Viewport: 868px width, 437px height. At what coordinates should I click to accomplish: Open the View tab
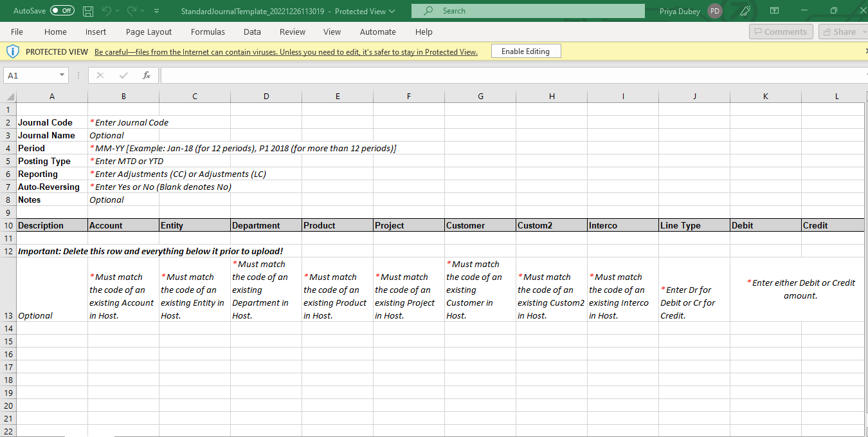click(x=332, y=32)
